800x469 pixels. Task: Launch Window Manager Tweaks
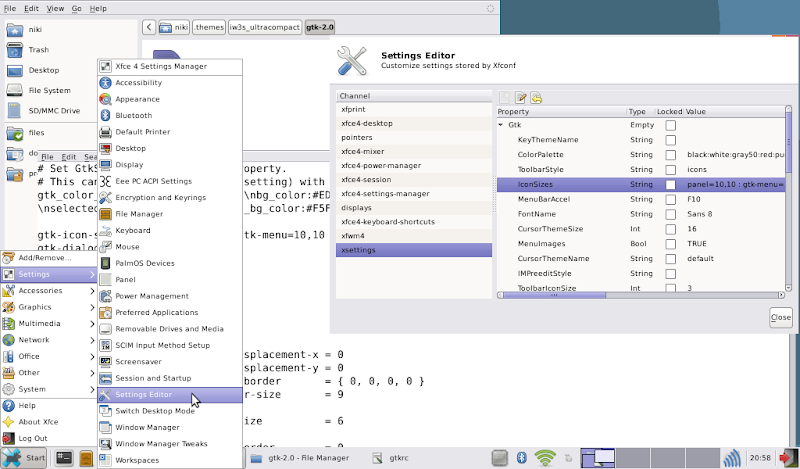point(170,443)
